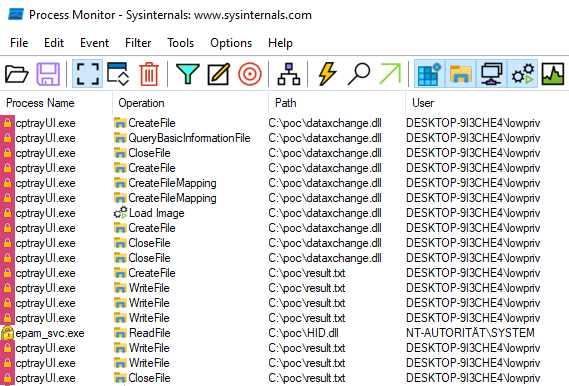Select the ReadFile operation row
The height and width of the screenshot is (386, 569).
(284, 333)
